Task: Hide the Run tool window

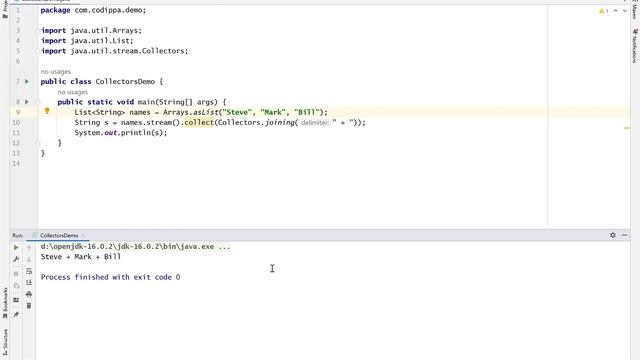Action: pos(624,235)
